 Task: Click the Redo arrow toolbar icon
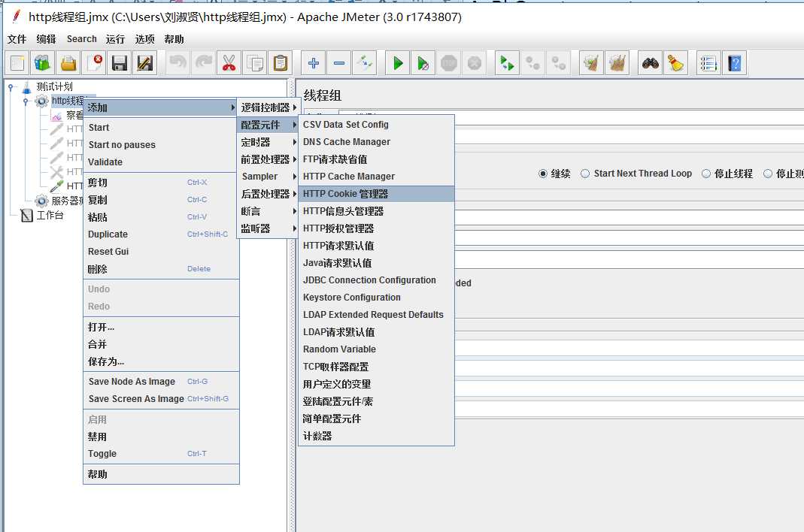pos(204,64)
